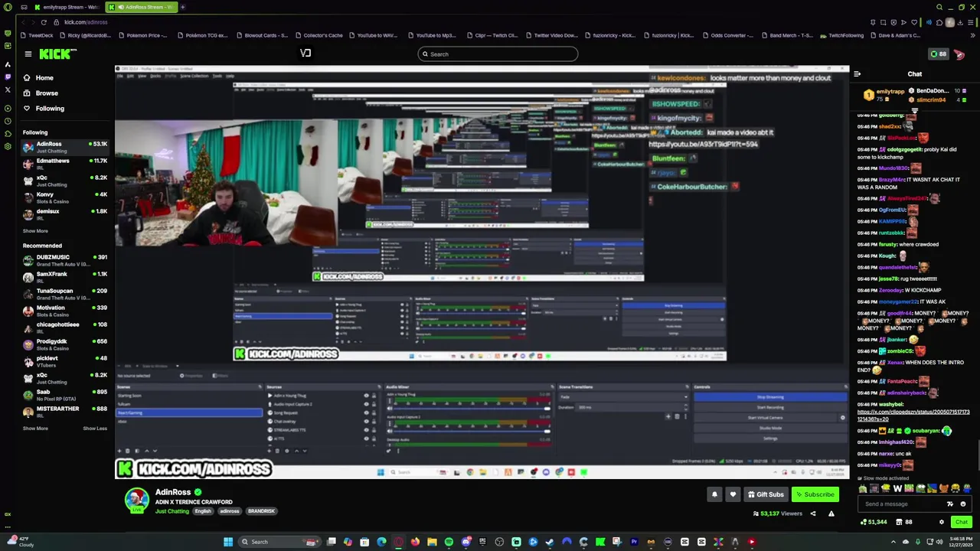
Task: Open chat settings gear
Action: pos(942,522)
